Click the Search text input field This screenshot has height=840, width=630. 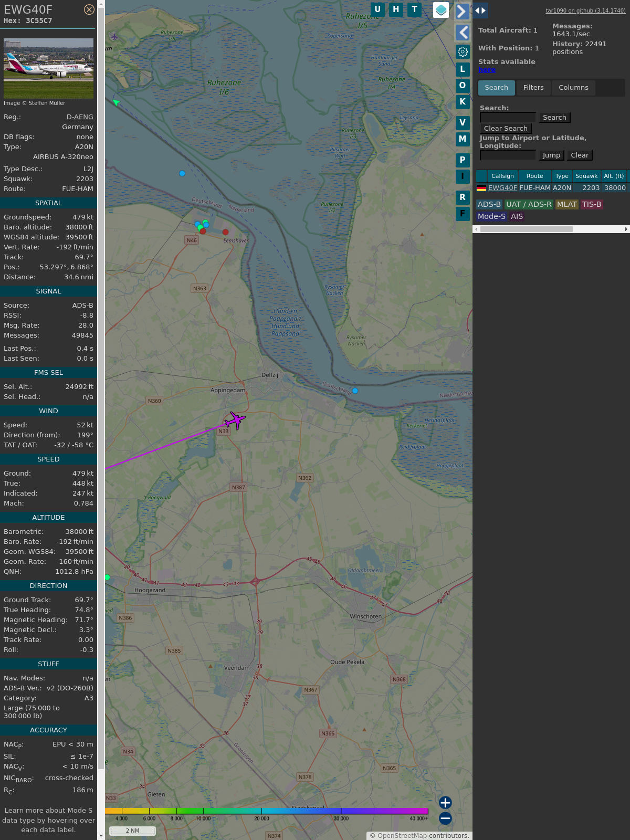coord(508,118)
